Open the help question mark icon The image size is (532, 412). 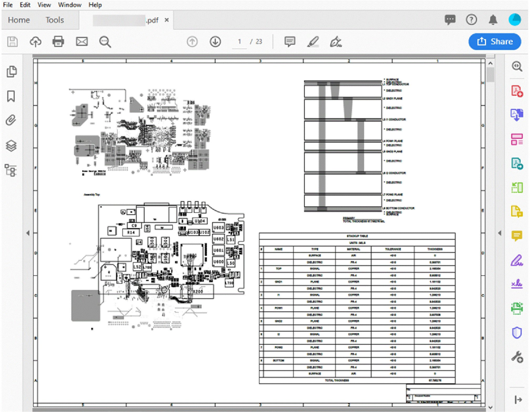pos(471,20)
